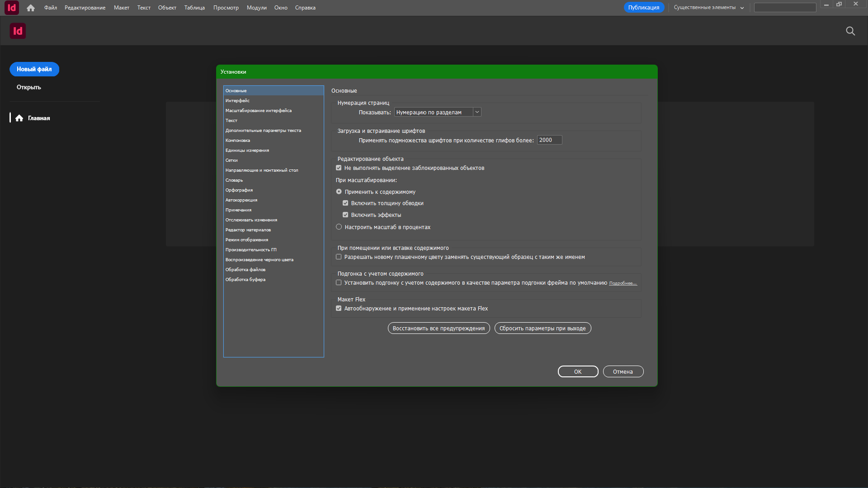Select 'Единицы измерения' in the settings list
The image size is (868, 488).
click(x=247, y=150)
